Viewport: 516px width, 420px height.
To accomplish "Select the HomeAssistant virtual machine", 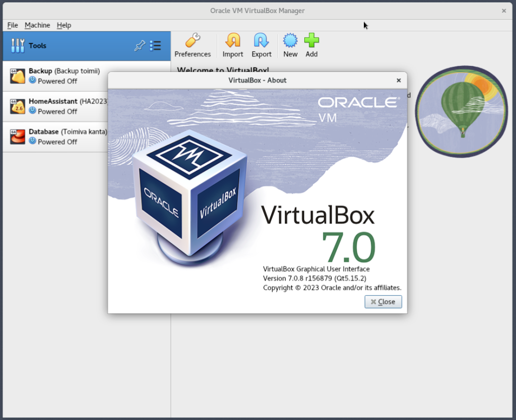I will point(55,106).
